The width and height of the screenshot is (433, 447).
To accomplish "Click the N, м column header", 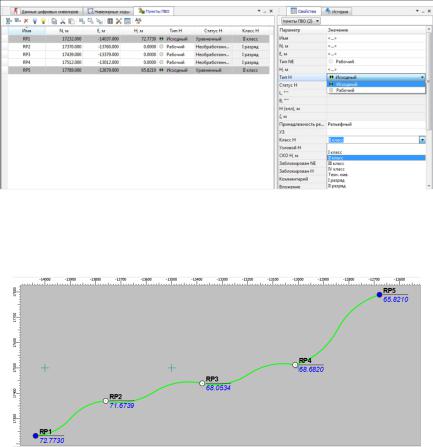I will click(x=64, y=31).
